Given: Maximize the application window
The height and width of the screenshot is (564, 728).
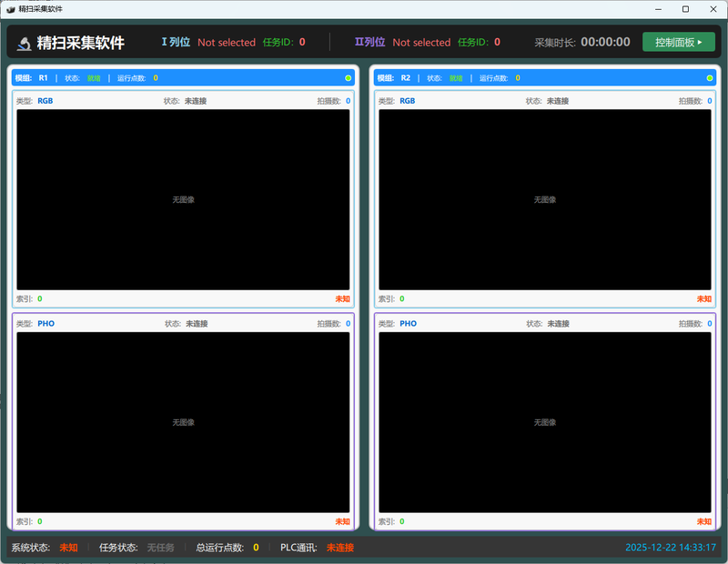Looking at the screenshot, I should pyautogui.click(x=685, y=9).
